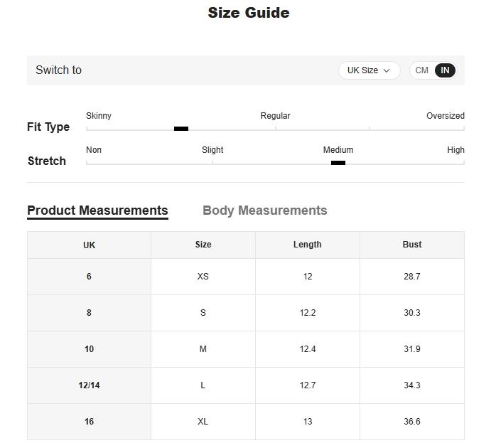Select the Product Measurements tab
496x448 pixels.
click(97, 210)
